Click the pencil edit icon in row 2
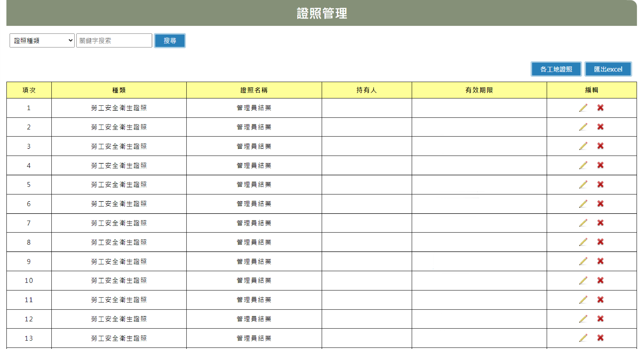644x349 pixels. coord(583,127)
